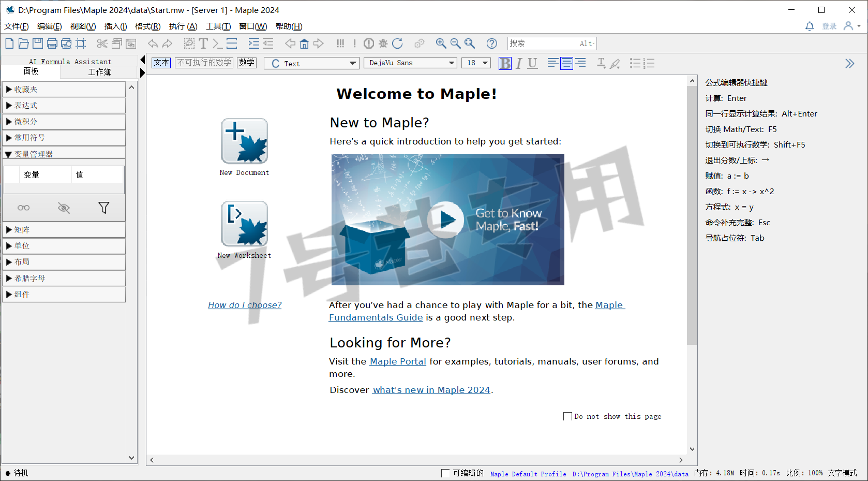Open the Edit menu
Image resolution: width=868 pixels, height=481 pixels.
click(50, 26)
